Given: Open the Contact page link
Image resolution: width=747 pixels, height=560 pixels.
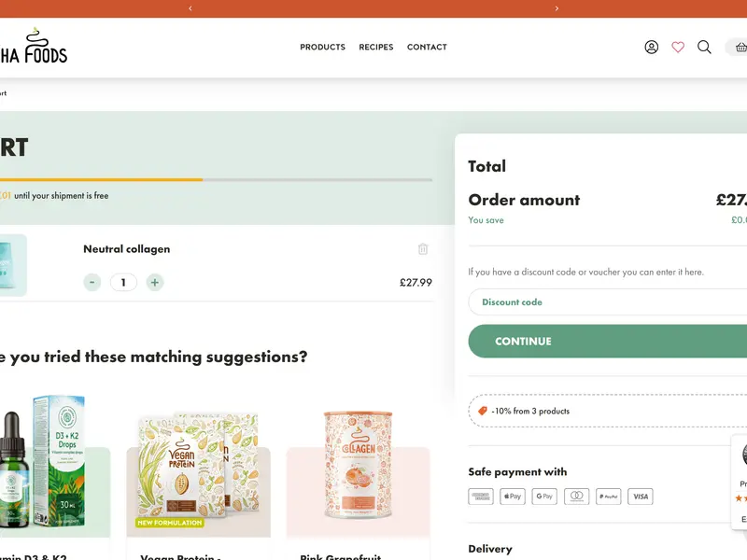Looking at the screenshot, I should (x=427, y=47).
